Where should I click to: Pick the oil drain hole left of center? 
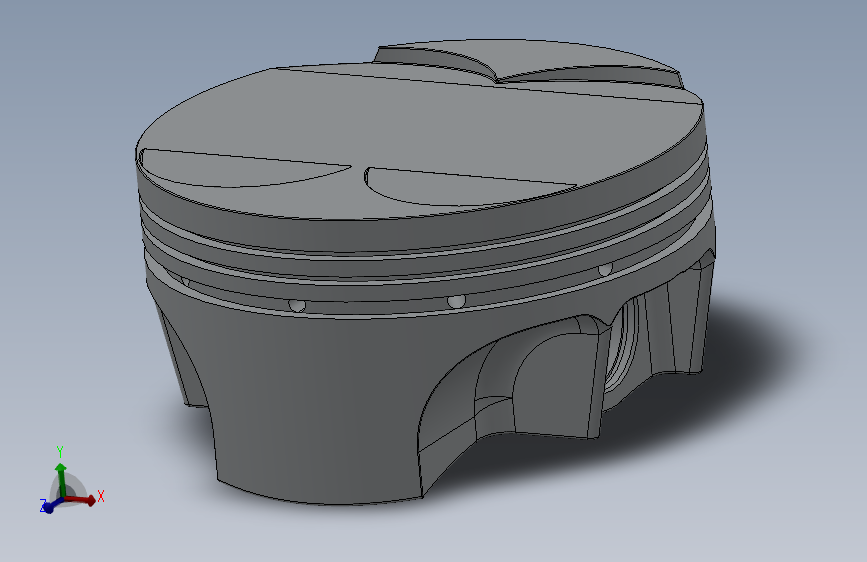pos(297,305)
